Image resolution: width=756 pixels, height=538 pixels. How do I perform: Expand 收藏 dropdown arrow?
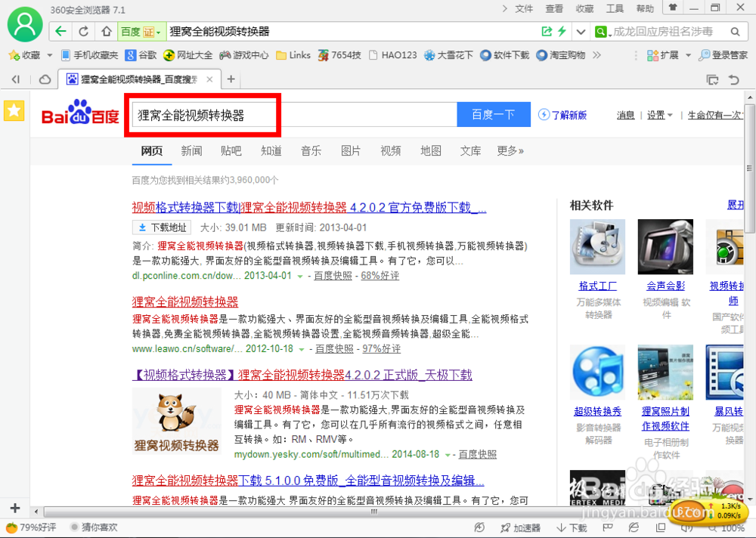(50, 55)
